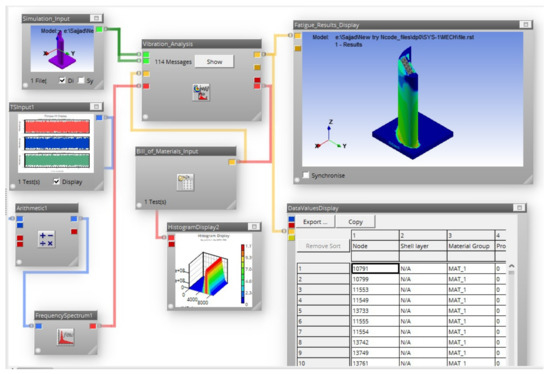Image resolution: width=550 pixels, height=374 pixels.
Task: Uncheck the Di checkbox in Simulation_Input
Action: pyautogui.click(x=62, y=80)
